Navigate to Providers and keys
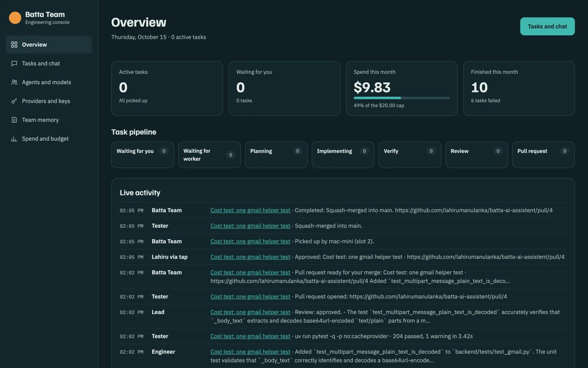 pyautogui.click(x=49, y=101)
